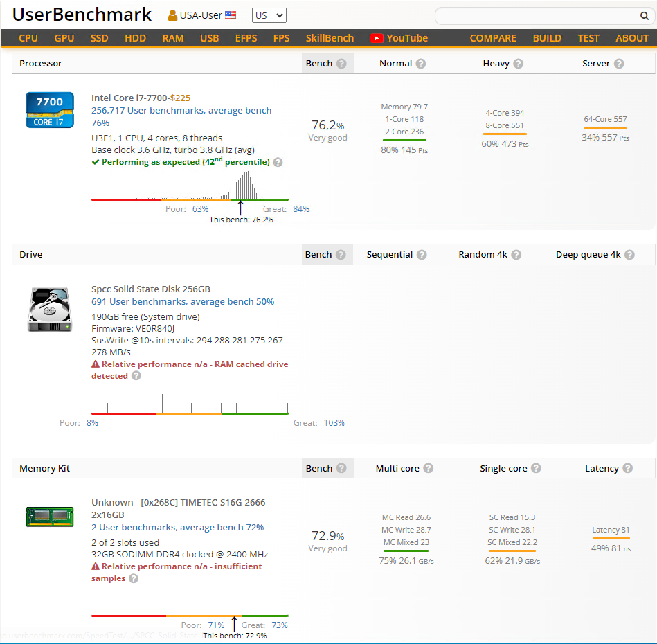Go to the COMPARE page
Screen dimensions: 657x644
pos(493,38)
